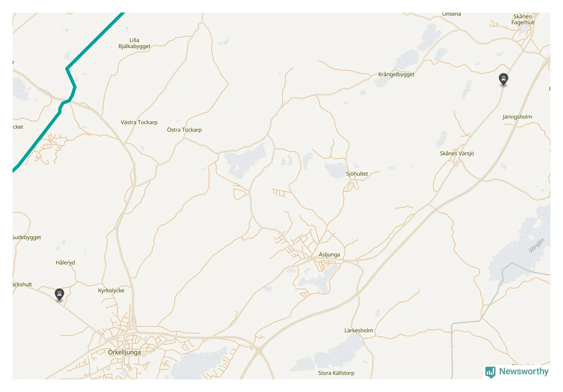Select the Åsljunga place label
The height and width of the screenshot is (392, 563).
(x=329, y=254)
